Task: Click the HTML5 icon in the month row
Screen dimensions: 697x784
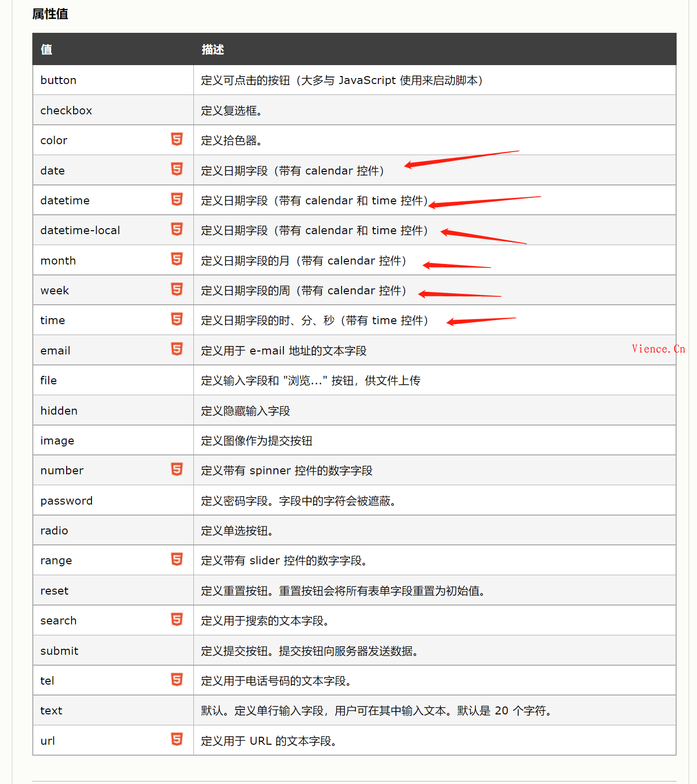Action: (x=176, y=259)
